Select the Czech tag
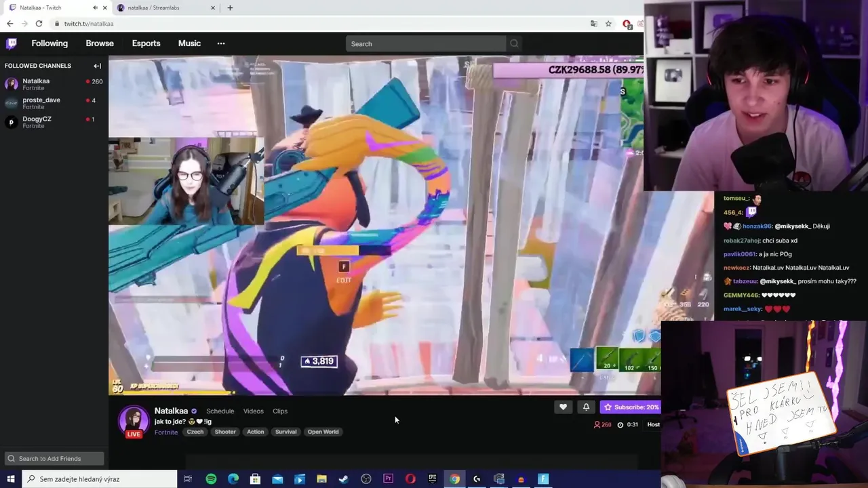The width and height of the screenshot is (868, 488). [195, 432]
